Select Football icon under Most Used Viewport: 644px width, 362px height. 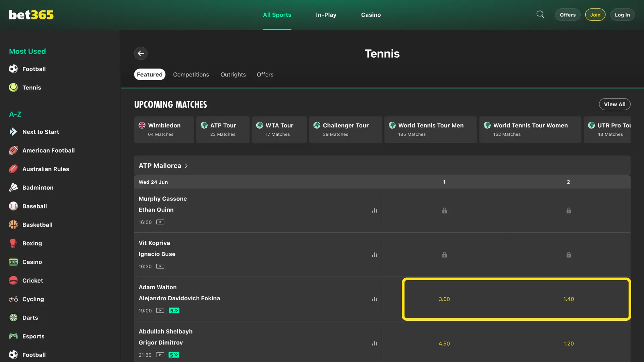[x=13, y=69]
